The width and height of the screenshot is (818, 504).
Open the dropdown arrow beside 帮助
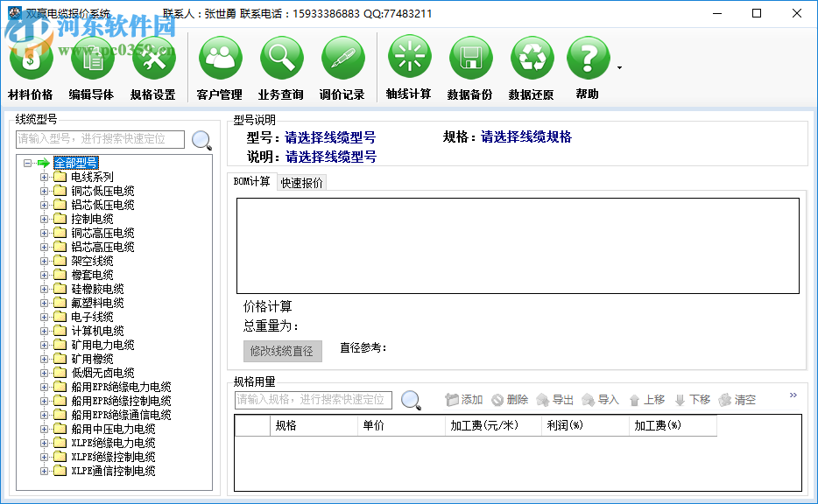[x=620, y=67]
